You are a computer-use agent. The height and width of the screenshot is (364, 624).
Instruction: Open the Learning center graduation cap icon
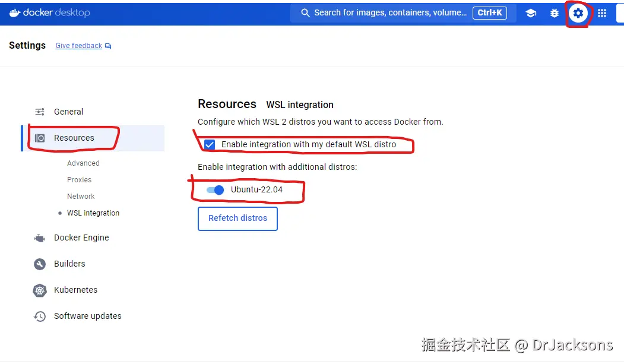coord(530,13)
